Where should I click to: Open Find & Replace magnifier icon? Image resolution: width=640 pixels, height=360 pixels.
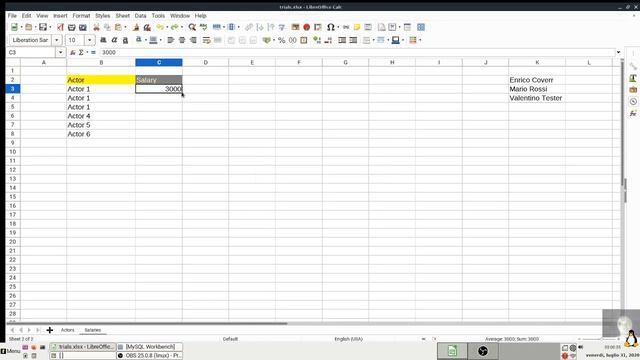[x=192, y=27]
